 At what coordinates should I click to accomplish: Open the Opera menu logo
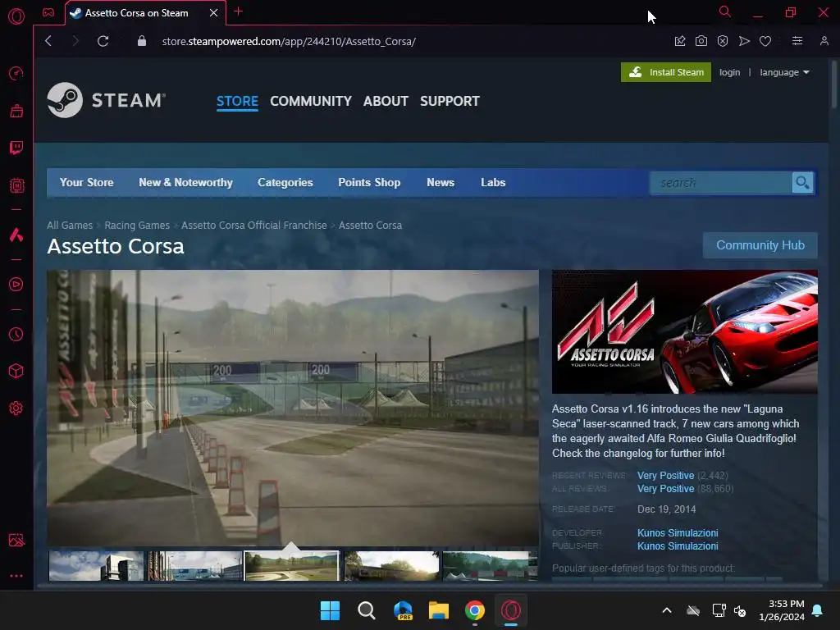[x=16, y=16]
